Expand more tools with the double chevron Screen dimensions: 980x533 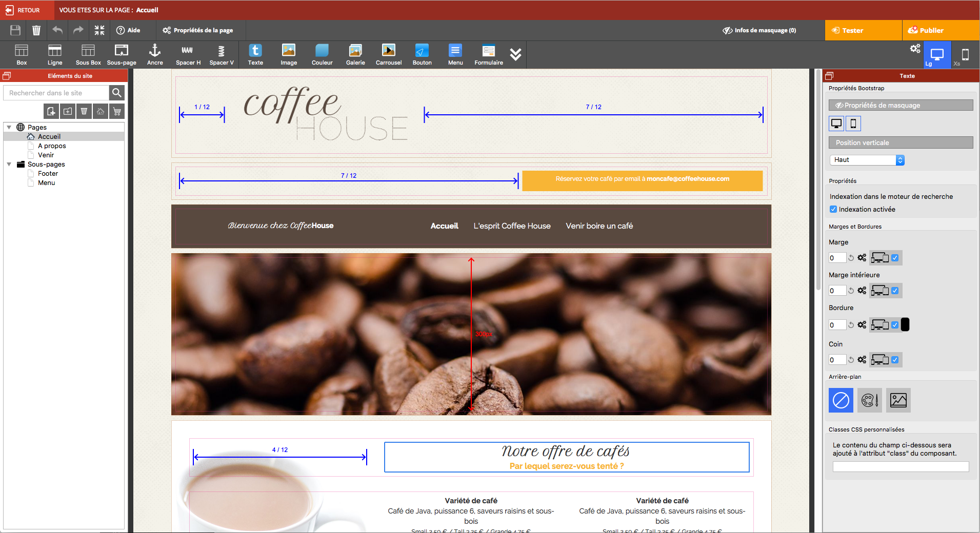(515, 54)
